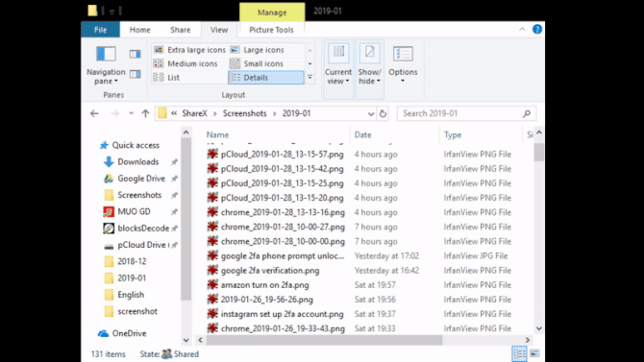This screenshot has width=644, height=362.
Task: Refresh the 2019-01 folder
Action: (383, 113)
